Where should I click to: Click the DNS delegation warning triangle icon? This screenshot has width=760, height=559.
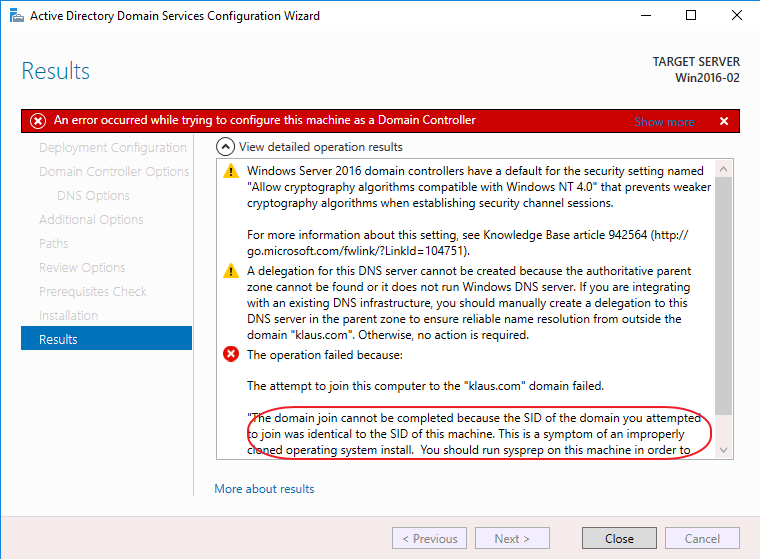[231, 272]
